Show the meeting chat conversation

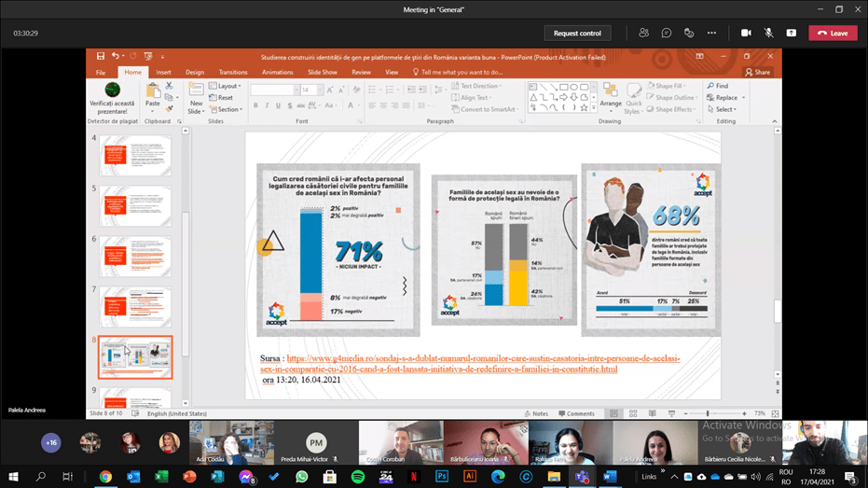667,33
